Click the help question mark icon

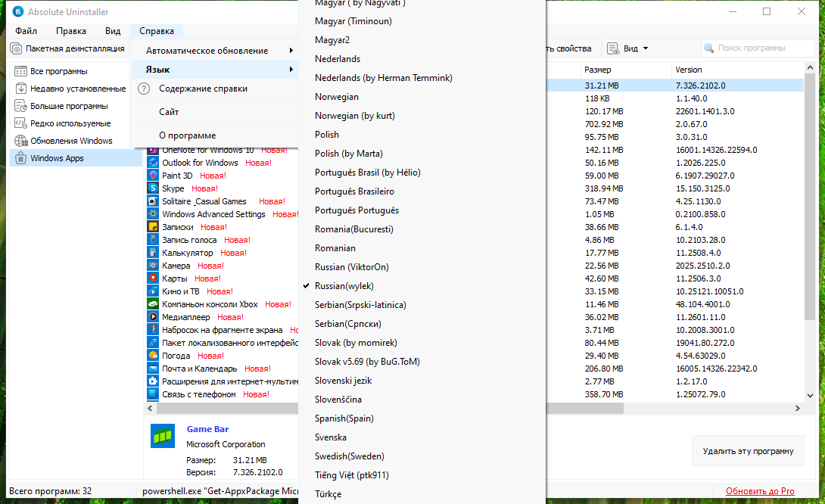[144, 89]
